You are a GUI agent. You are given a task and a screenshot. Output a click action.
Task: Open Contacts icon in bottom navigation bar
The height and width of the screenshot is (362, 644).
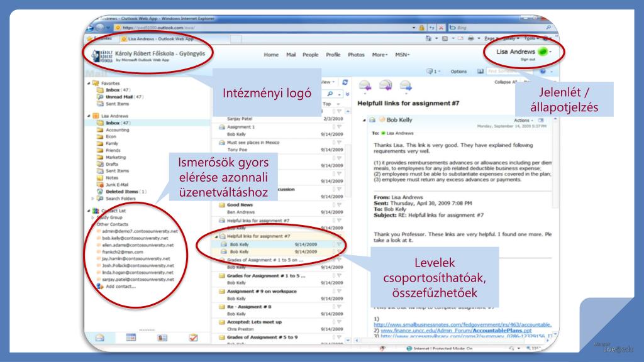pyautogui.click(x=162, y=337)
